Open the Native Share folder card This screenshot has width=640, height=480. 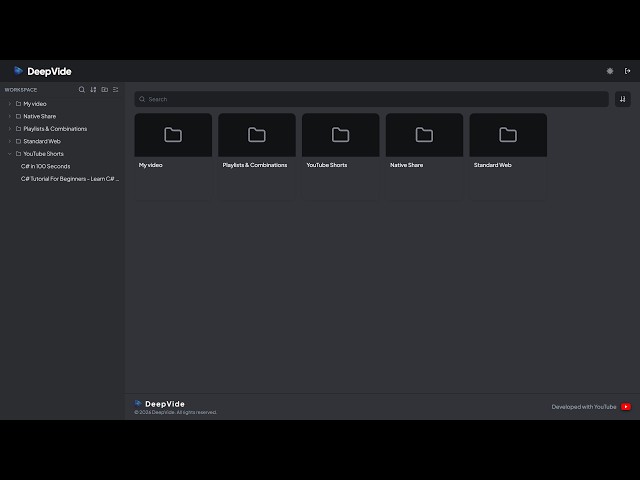coord(424,156)
